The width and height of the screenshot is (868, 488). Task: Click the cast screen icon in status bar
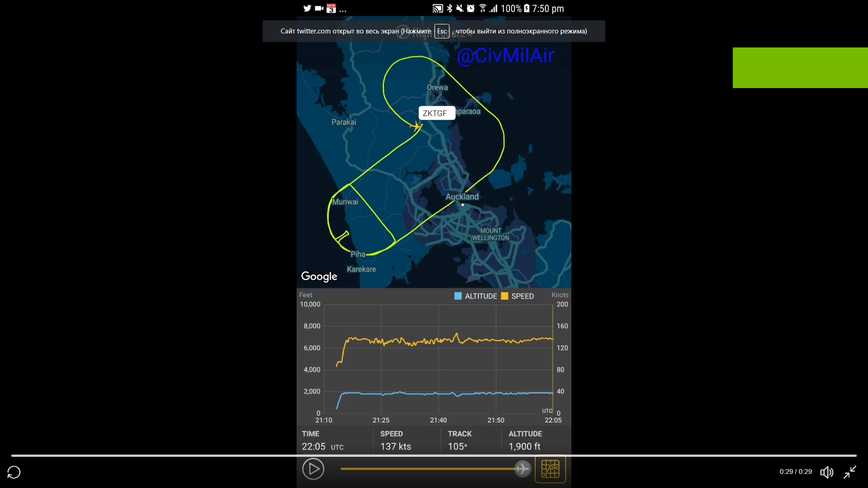tap(438, 8)
